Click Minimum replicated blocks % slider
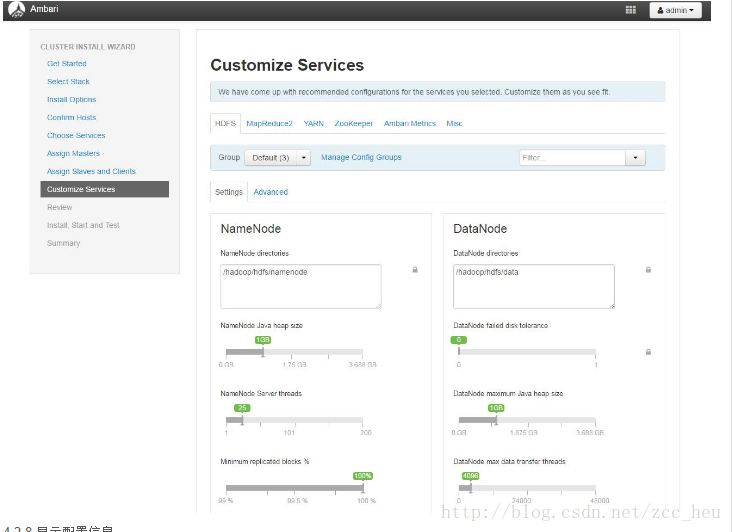The width and height of the screenshot is (732, 532). pos(294,488)
